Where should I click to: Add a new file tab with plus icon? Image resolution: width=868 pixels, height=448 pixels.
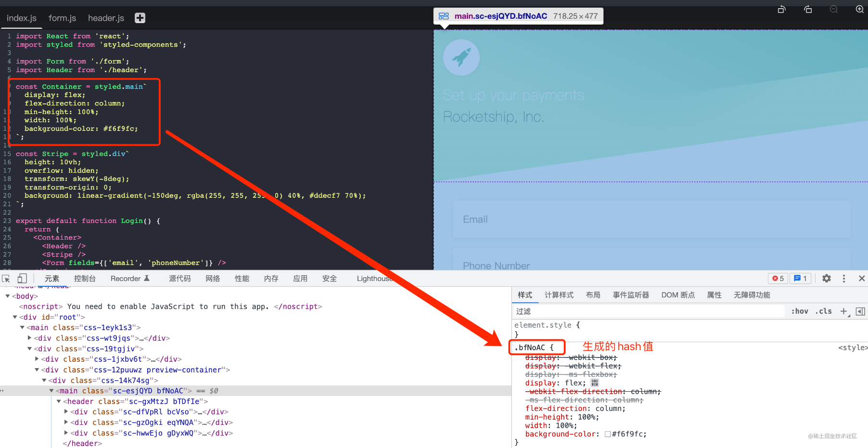click(x=140, y=18)
